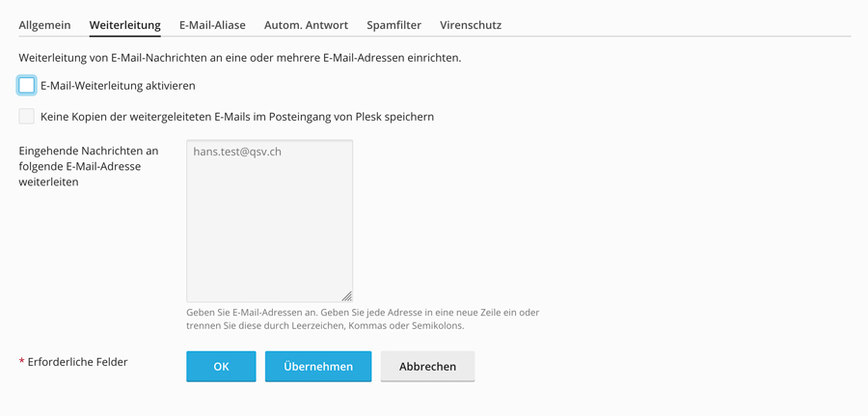Tick the Keine Kopien speichern checkbox
The image size is (868, 416).
coord(27,117)
